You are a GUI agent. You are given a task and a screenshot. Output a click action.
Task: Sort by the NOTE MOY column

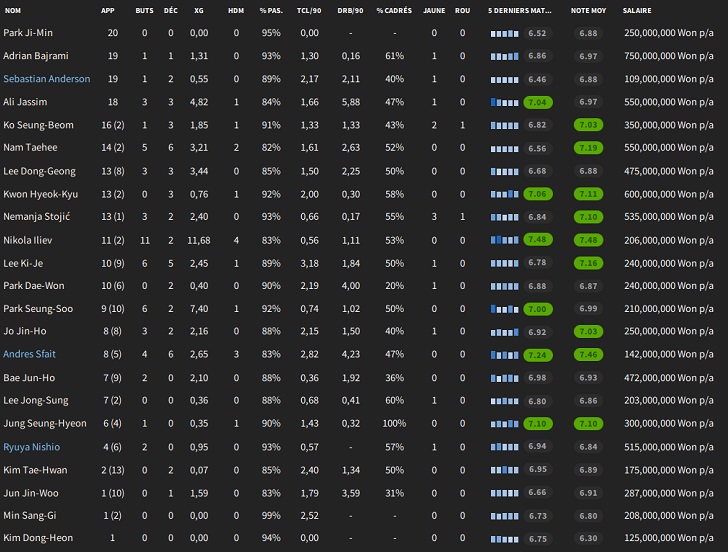tap(588, 10)
